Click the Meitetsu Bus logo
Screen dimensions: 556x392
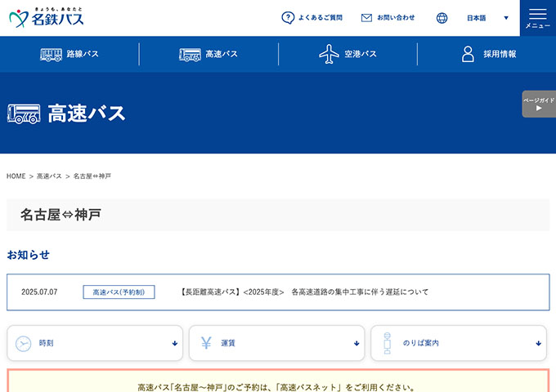click(47, 17)
